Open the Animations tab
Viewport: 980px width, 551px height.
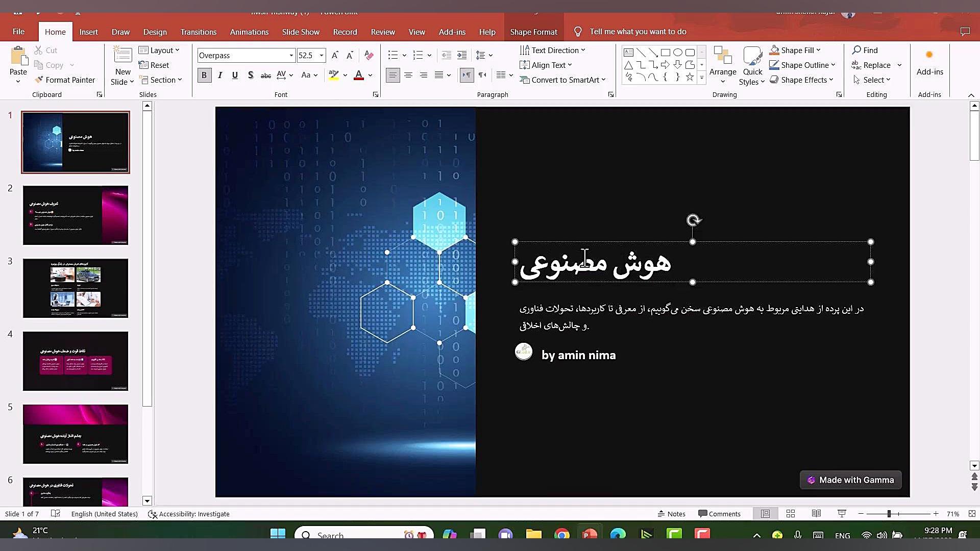pos(249,32)
